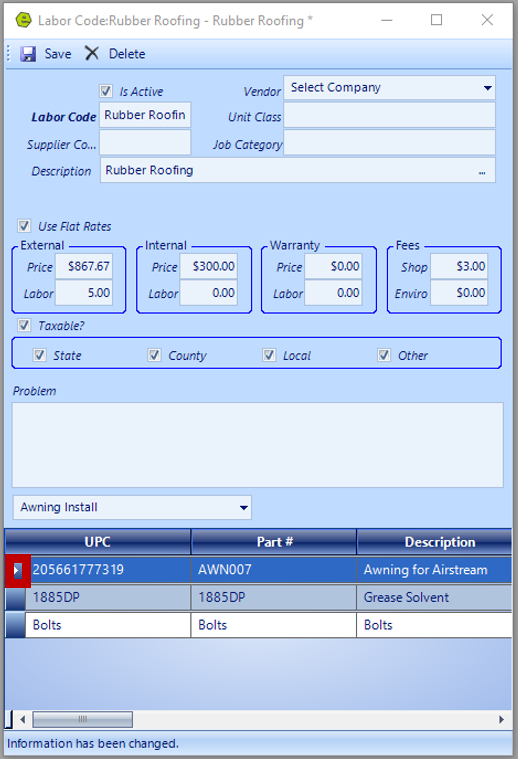Click right arrow of horizontal scrollbar
The height and width of the screenshot is (759, 518).
click(502, 719)
